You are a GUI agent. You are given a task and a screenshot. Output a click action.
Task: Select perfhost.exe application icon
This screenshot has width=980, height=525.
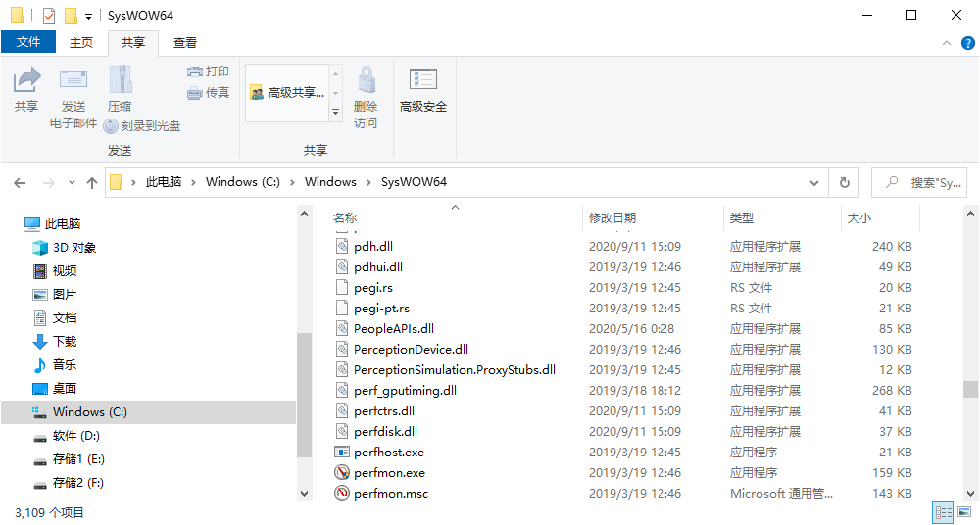click(x=342, y=452)
